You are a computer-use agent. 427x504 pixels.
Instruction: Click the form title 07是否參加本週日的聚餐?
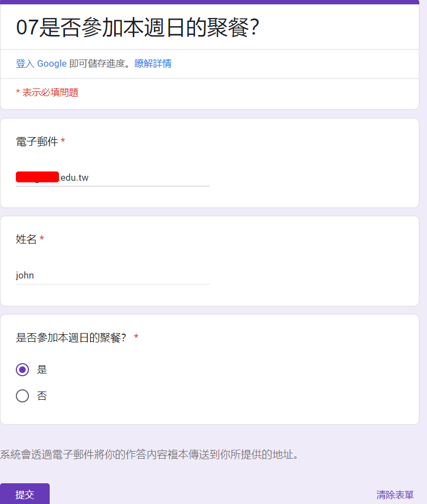[137, 27]
